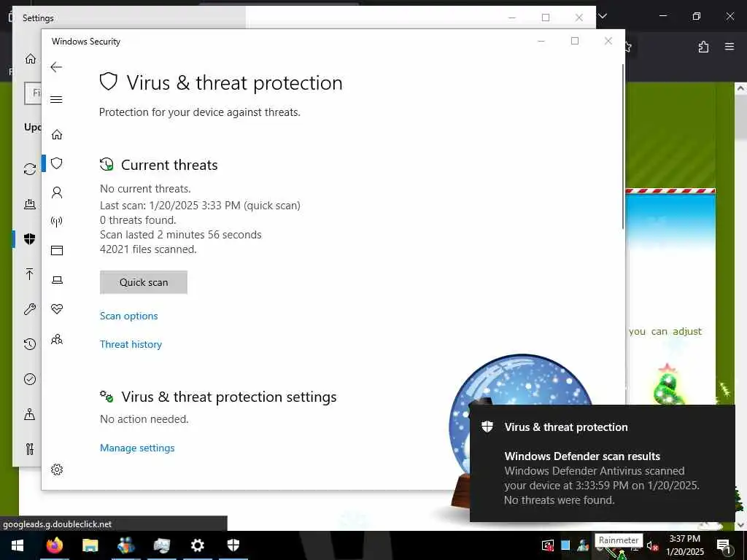The image size is (747, 560).
Task: Open Manage settings link
Action: 137,448
